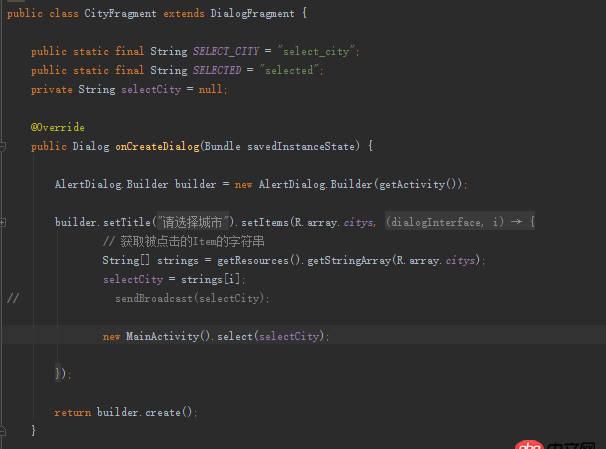The height and width of the screenshot is (449, 606).
Task: Click the null keyword
Action: coord(211,90)
